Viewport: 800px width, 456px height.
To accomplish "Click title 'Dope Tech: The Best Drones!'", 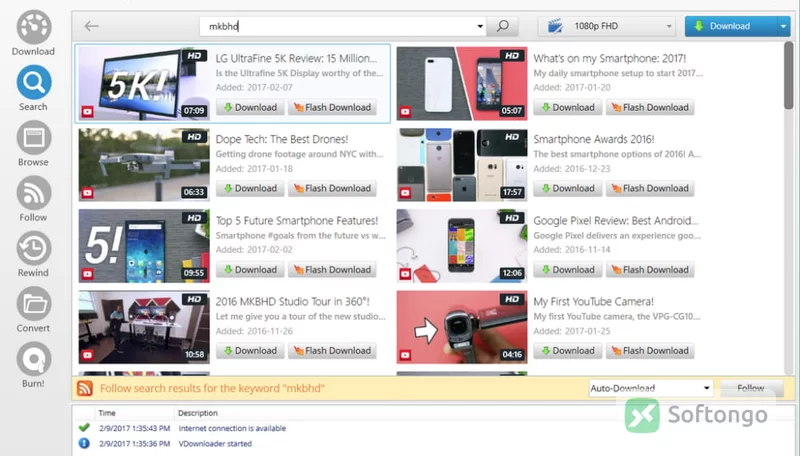I will click(282, 139).
